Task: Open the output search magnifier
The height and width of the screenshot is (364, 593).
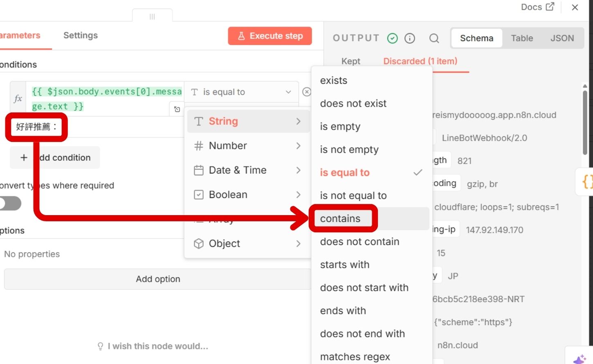Action: (434, 38)
